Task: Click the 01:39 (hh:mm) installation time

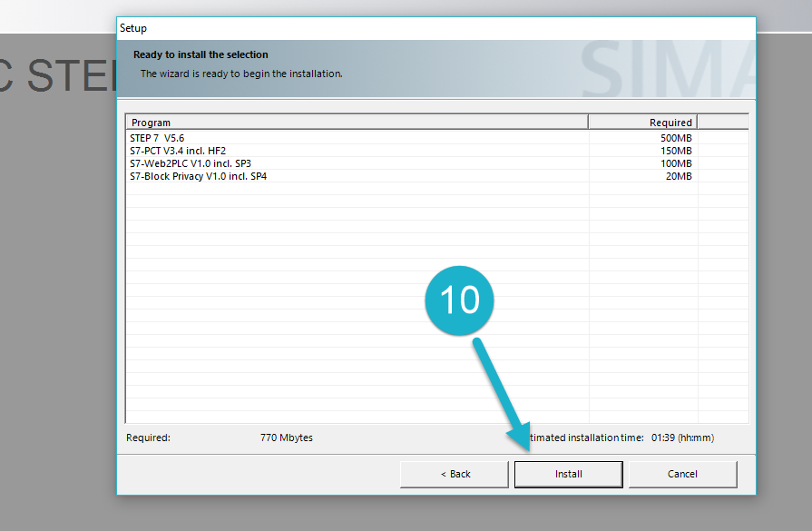Action: point(682,438)
